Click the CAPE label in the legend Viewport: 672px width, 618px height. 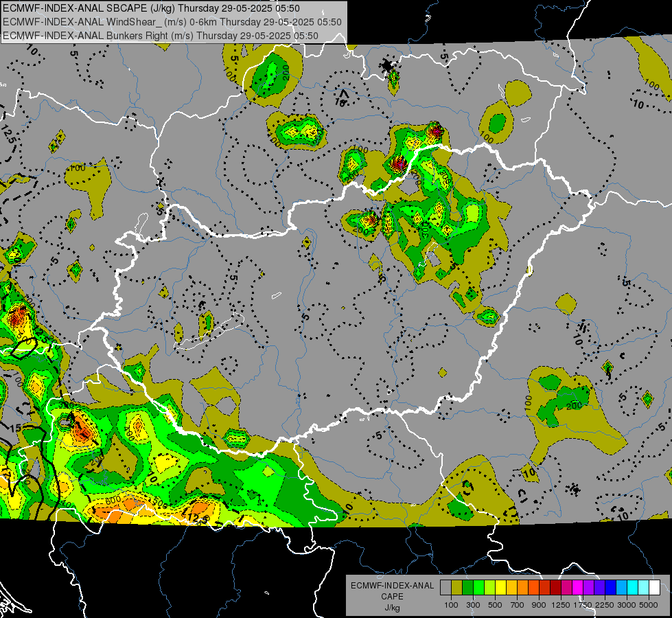click(x=393, y=597)
